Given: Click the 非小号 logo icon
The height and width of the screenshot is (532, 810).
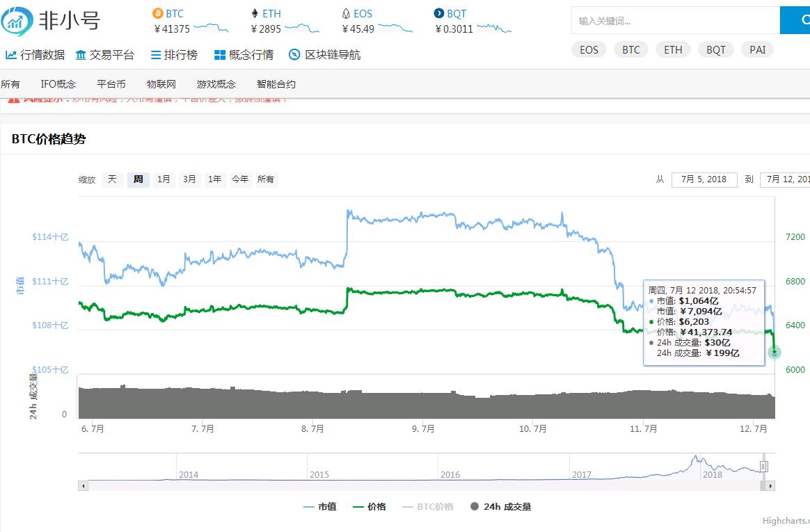Looking at the screenshot, I should (x=17, y=21).
